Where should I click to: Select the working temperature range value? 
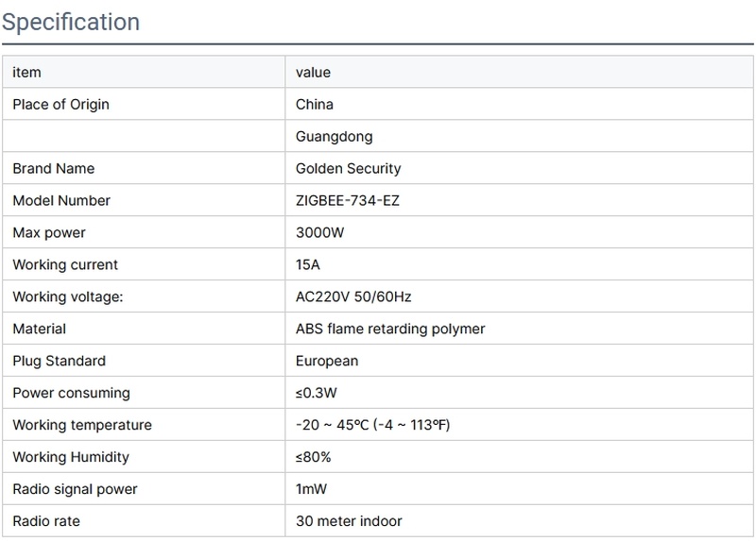[372, 426]
